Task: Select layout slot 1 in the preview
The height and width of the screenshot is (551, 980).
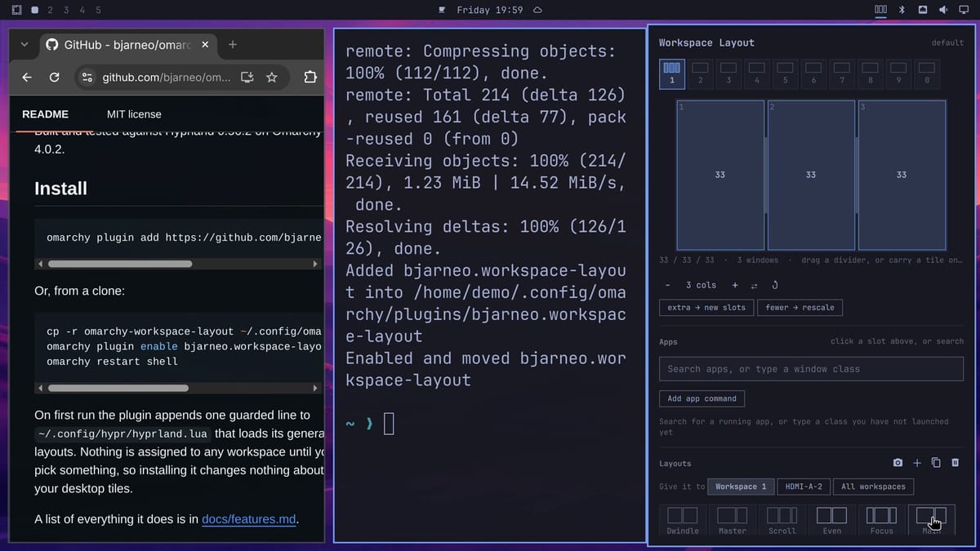Action: 720,175
